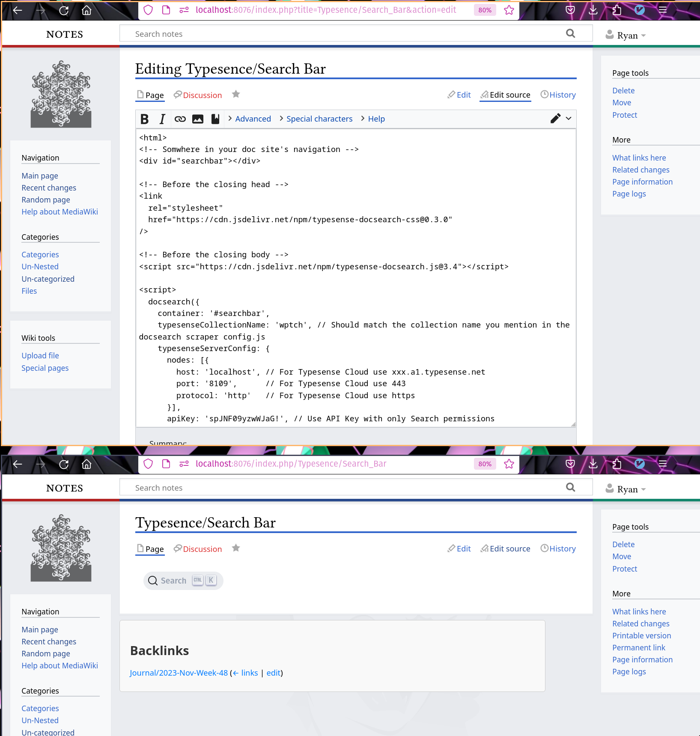700x736 pixels.
Task: Click inside the wiki source text editor
Action: tap(356, 278)
